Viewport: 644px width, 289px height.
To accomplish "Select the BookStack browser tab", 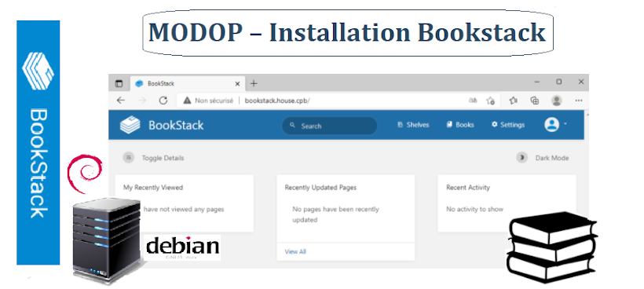I will [187, 83].
